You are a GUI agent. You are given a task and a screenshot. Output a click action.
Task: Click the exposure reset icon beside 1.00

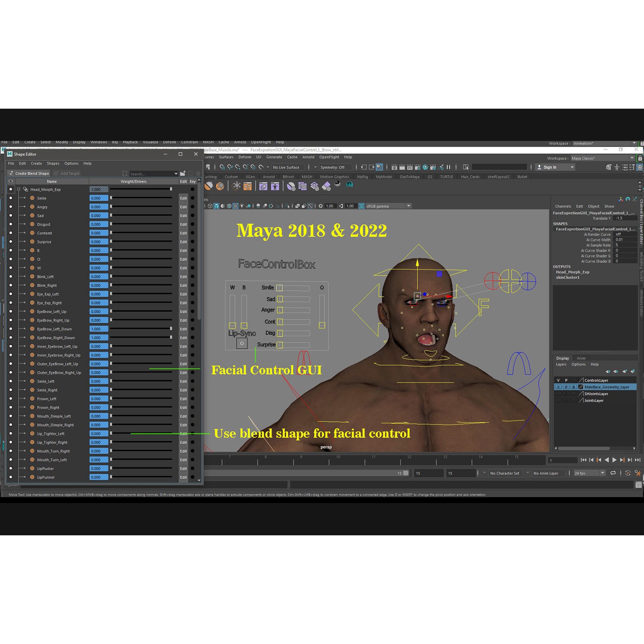point(321,206)
